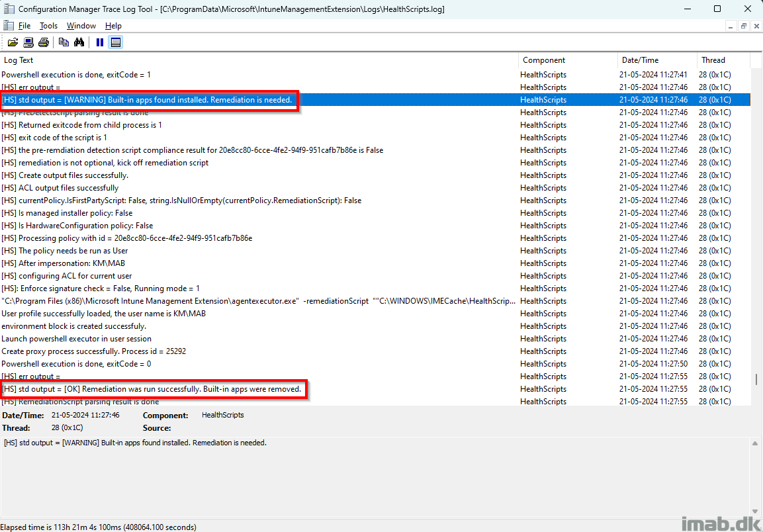763x532 pixels.
Task: Select the OK Remediation was run successfully row
Action: [x=375, y=389]
